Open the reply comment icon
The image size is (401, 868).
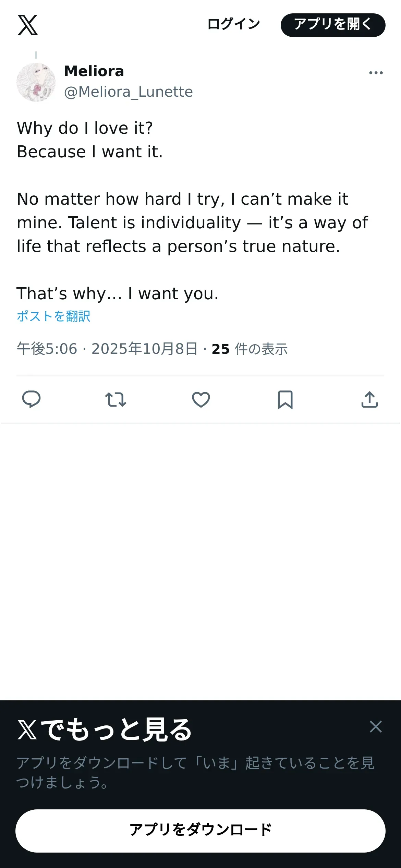(31, 399)
